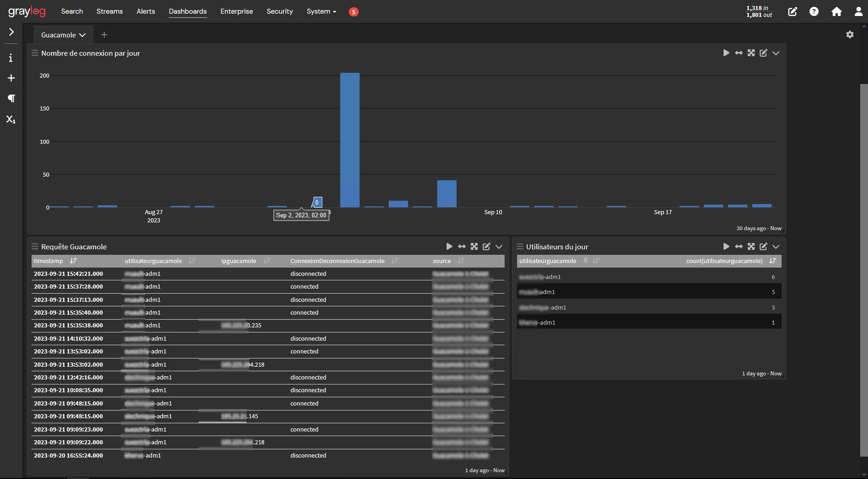Select user row with count 3
This screenshot has width=868, height=479.
coord(649,308)
